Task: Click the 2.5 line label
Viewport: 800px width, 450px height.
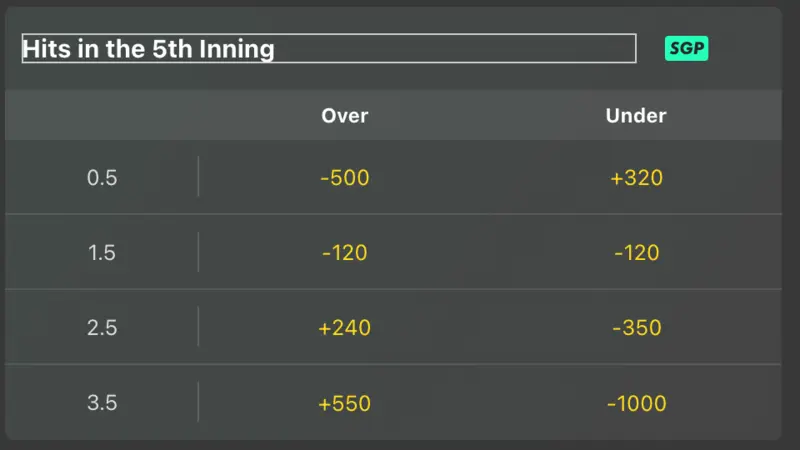Action: click(102, 328)
